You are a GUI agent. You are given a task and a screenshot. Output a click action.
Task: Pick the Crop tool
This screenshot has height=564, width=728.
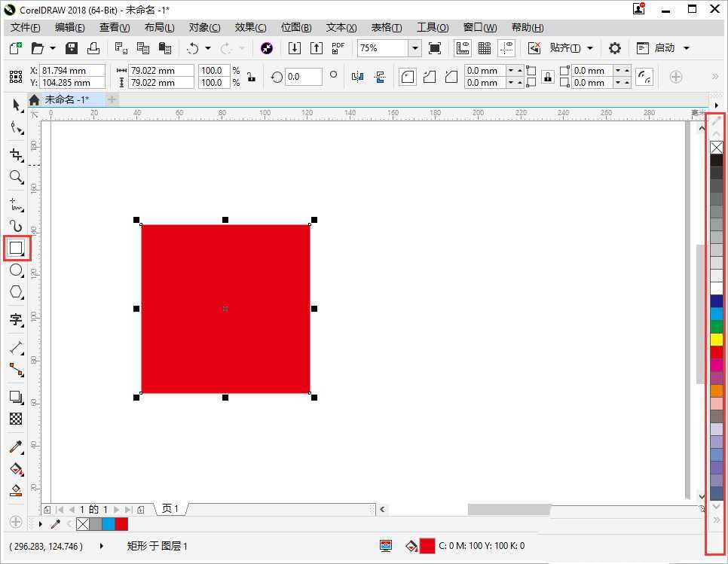point(16,155)
